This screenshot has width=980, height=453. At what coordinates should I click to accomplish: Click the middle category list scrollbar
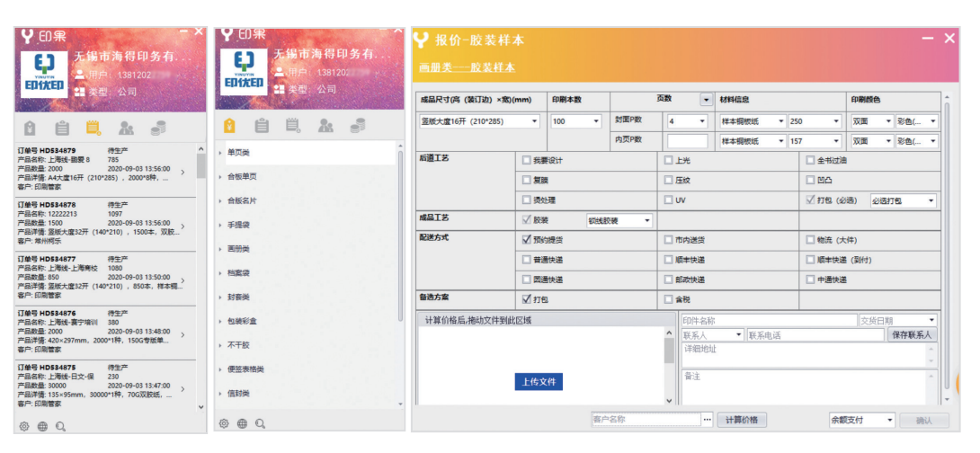point(401,234)
